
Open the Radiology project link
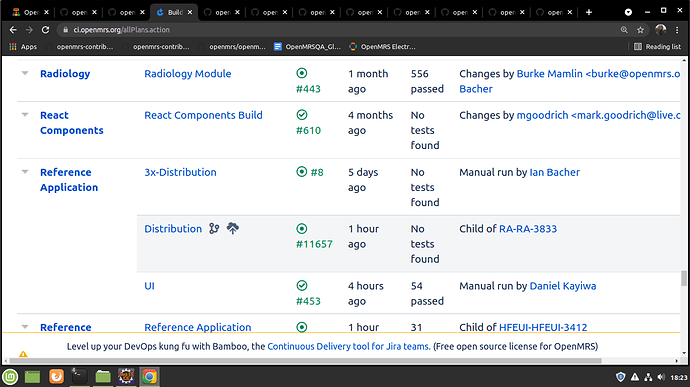(x=65, y=74)
